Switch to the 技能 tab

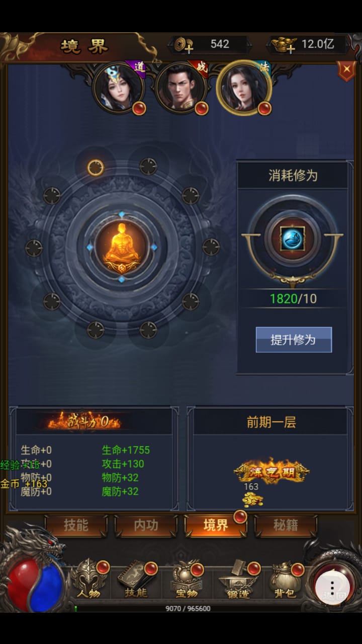(x=76, y=525)
